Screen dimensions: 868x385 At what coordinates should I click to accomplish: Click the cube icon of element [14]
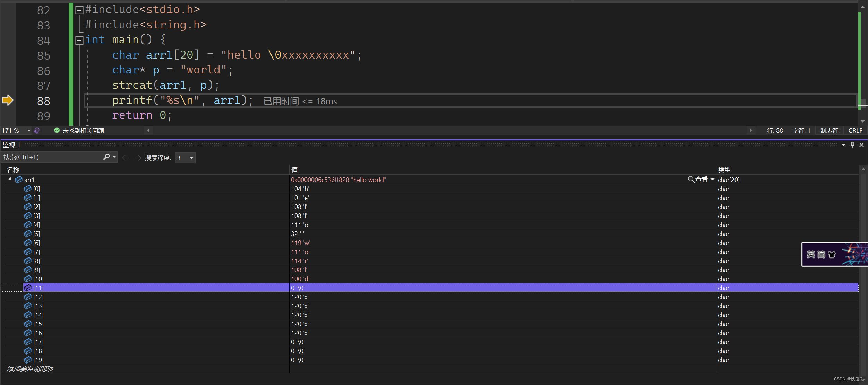click(x=28, y=315)
